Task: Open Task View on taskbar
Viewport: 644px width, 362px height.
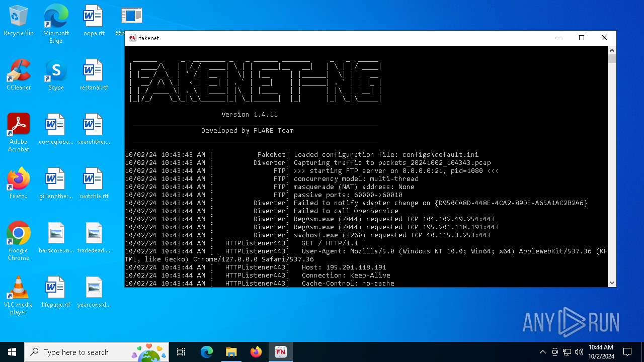Action: point(181,352)
